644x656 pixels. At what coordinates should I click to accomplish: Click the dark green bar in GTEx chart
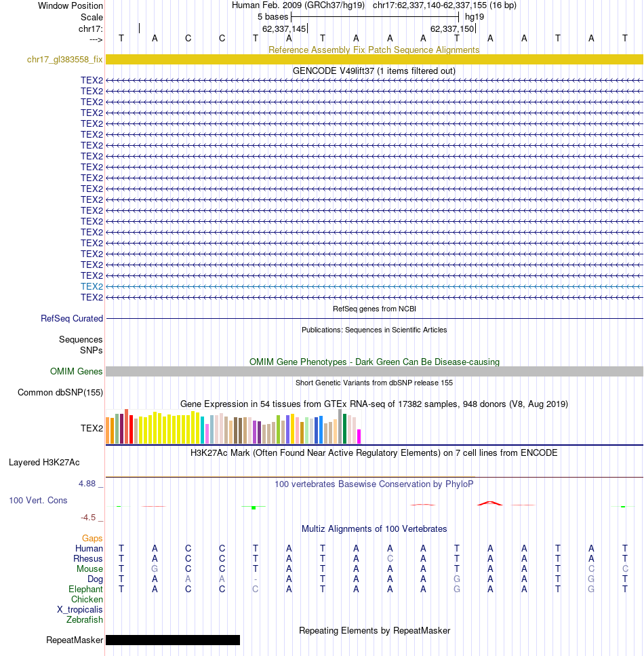344,429
